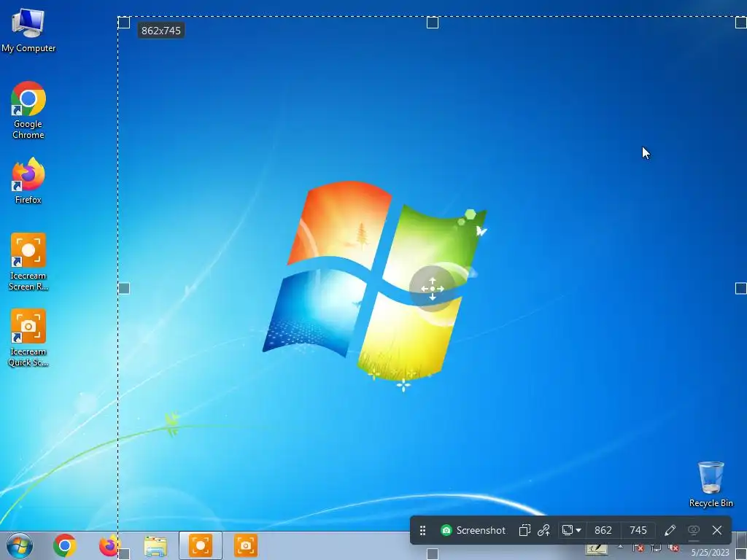Select the My Computer desktop icon
Screen dimensions: 747x560
click(x=28, y=31)
